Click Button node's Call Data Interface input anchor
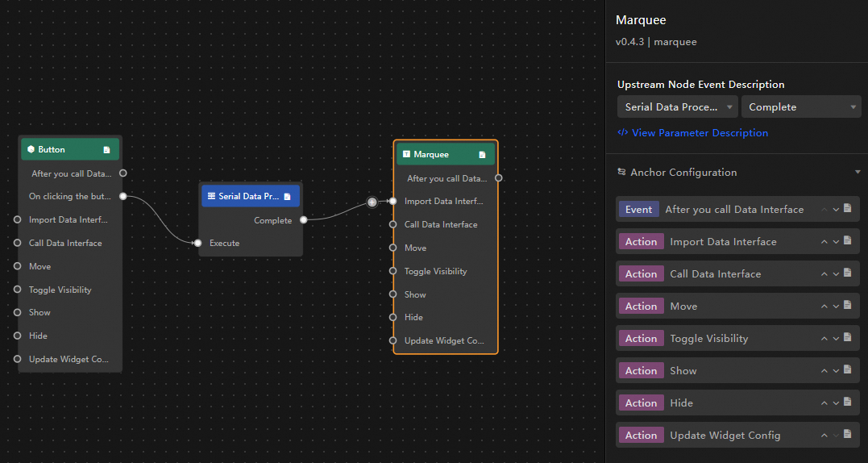This screenshot has height=463, width=868. (17, 243)
